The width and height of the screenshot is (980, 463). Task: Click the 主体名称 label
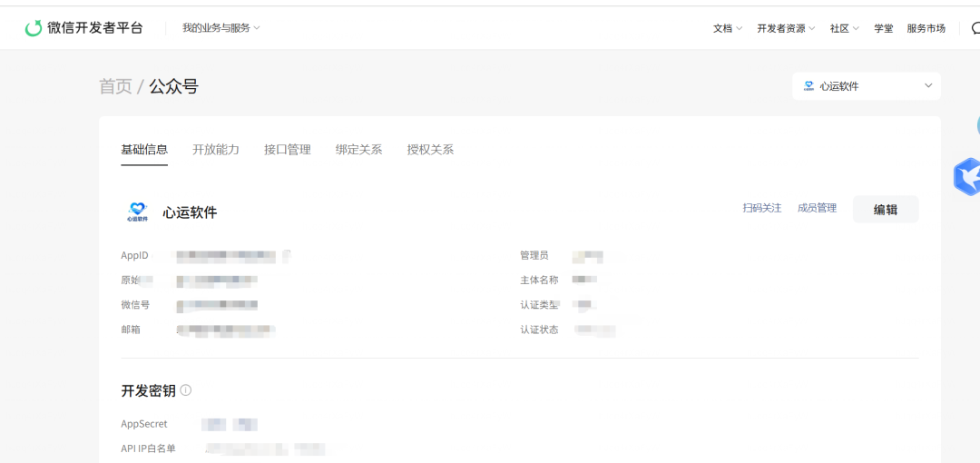(539, 280)
